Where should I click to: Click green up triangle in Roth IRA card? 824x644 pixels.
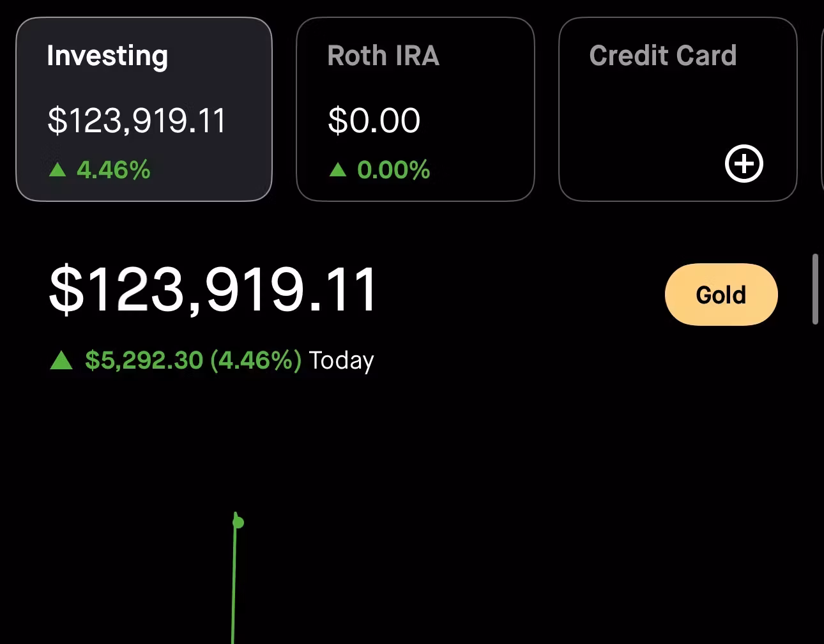pyautogui.click(x=338, y=169)
